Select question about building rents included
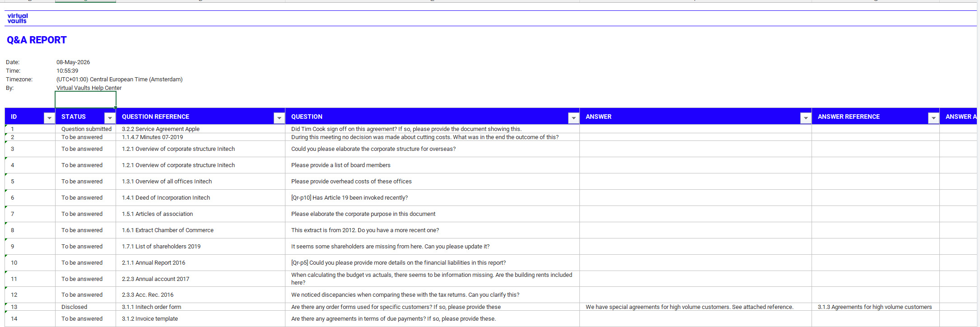Screen dimensions: 980x327 point(432,279)
